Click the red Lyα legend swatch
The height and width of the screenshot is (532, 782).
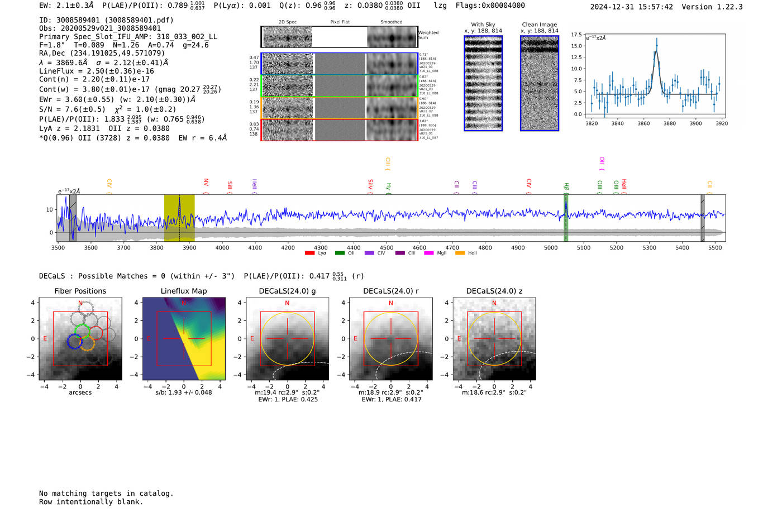tap(309, 253)
